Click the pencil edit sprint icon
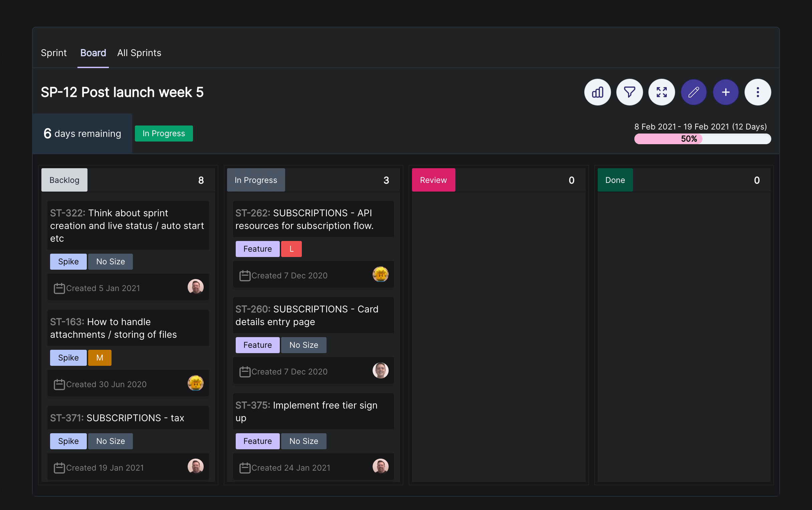 (x=693, y=92)
